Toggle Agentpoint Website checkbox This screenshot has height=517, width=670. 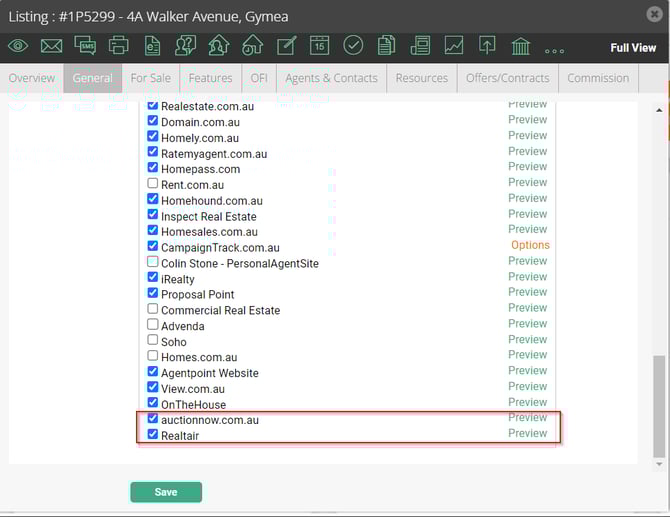pyautogui.click(x=153, y=371)
